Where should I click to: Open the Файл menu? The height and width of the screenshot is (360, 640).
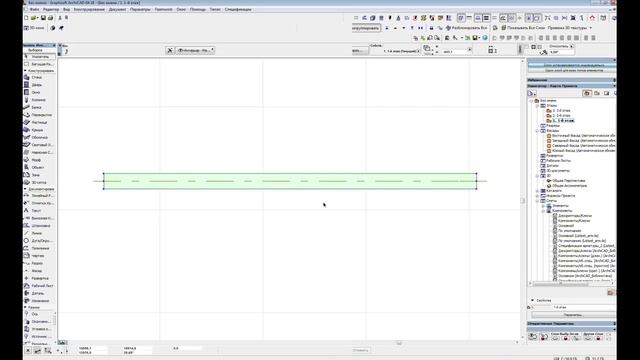tap(34, 9)
